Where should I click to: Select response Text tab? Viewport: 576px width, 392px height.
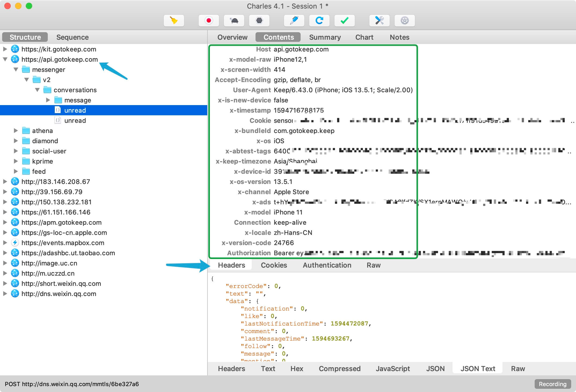click(x=268, y=369)
